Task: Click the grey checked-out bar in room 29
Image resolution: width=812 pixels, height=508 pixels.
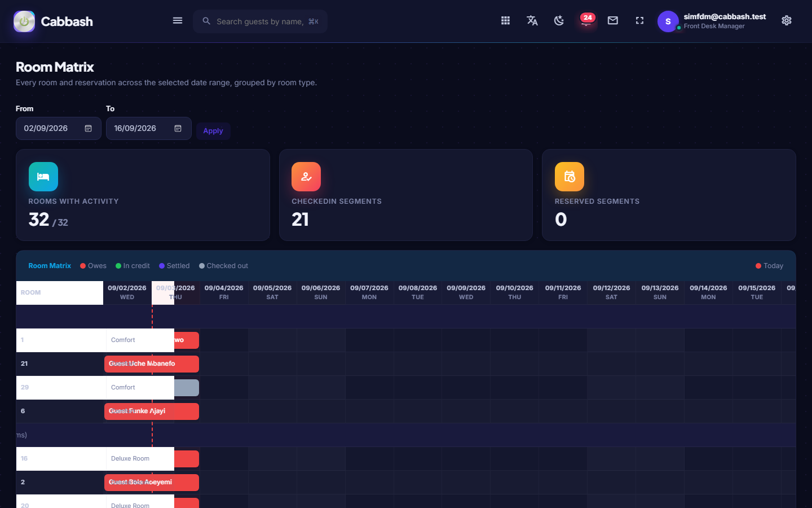Action: [187, 388]
